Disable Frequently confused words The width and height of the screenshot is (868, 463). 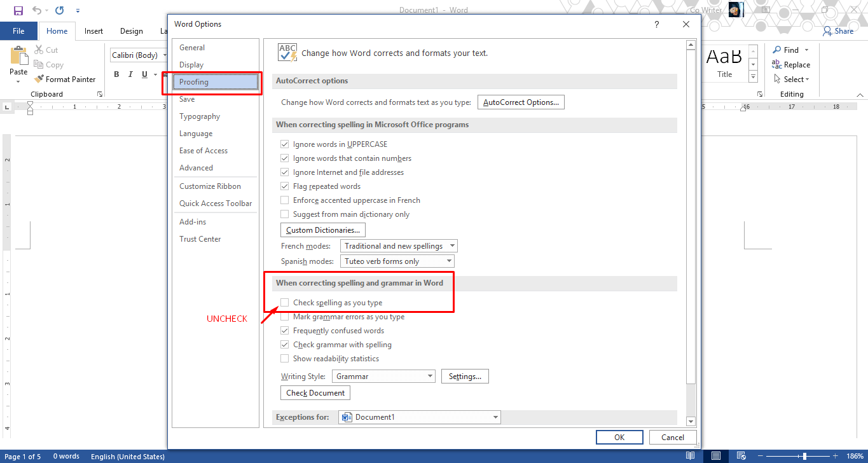[284, 330]
